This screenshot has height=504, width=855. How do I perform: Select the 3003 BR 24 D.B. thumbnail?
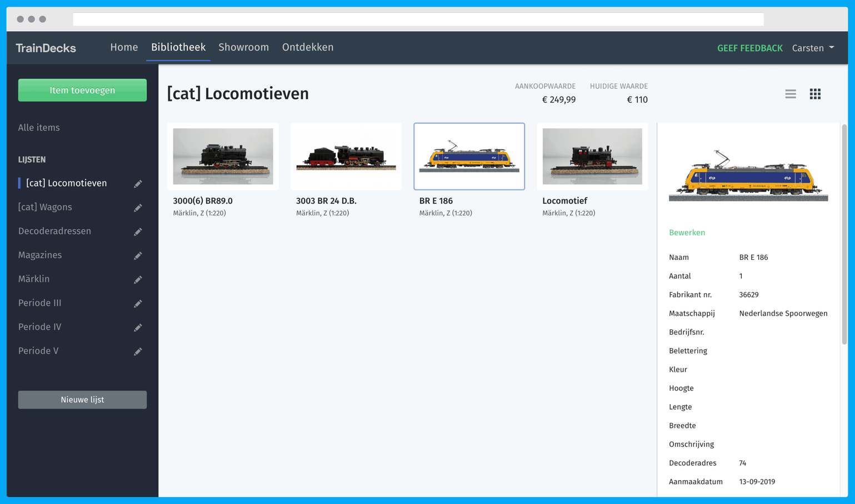(346, 157)
